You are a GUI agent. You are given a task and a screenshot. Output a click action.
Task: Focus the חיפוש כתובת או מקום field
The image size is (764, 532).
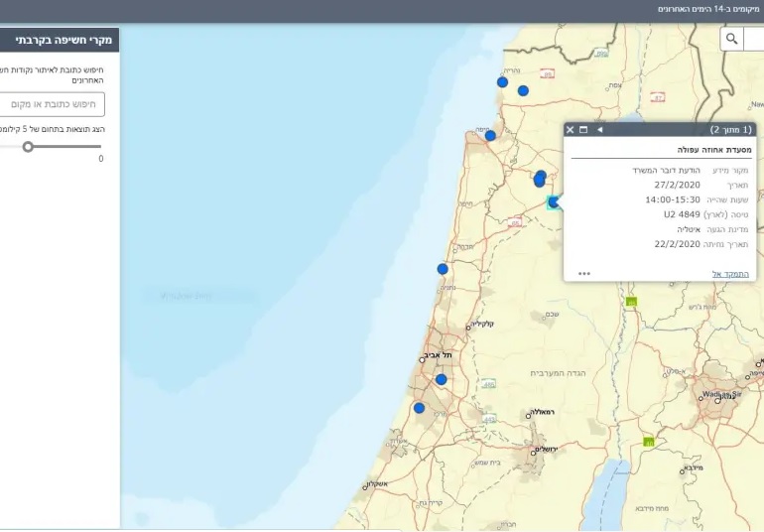[52, 104]
